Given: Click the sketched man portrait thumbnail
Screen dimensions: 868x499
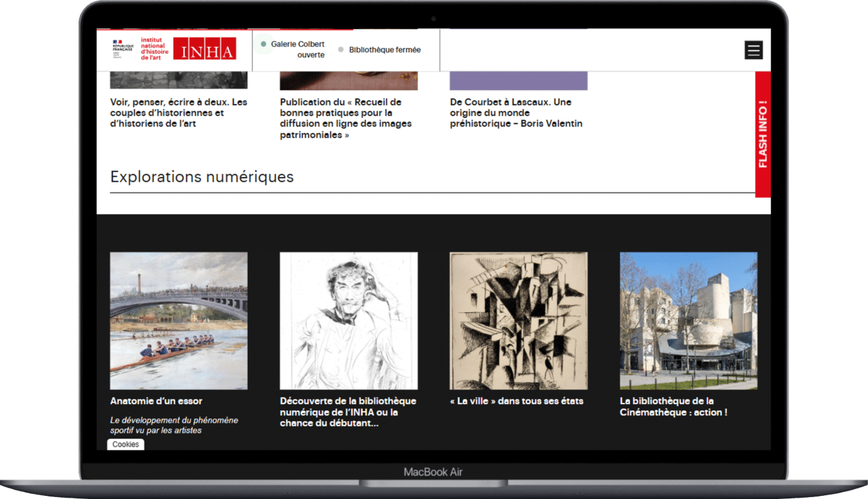Looking at the screenshot, I should pyautogui.click(x=348, y=321).
